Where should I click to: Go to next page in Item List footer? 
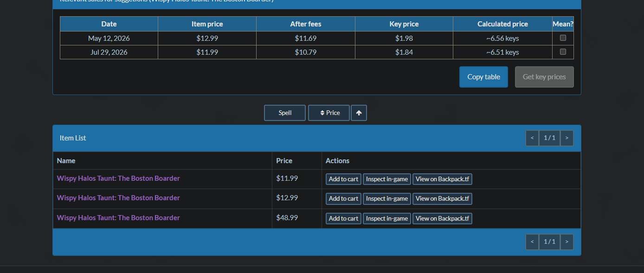[x=567, y=241]
